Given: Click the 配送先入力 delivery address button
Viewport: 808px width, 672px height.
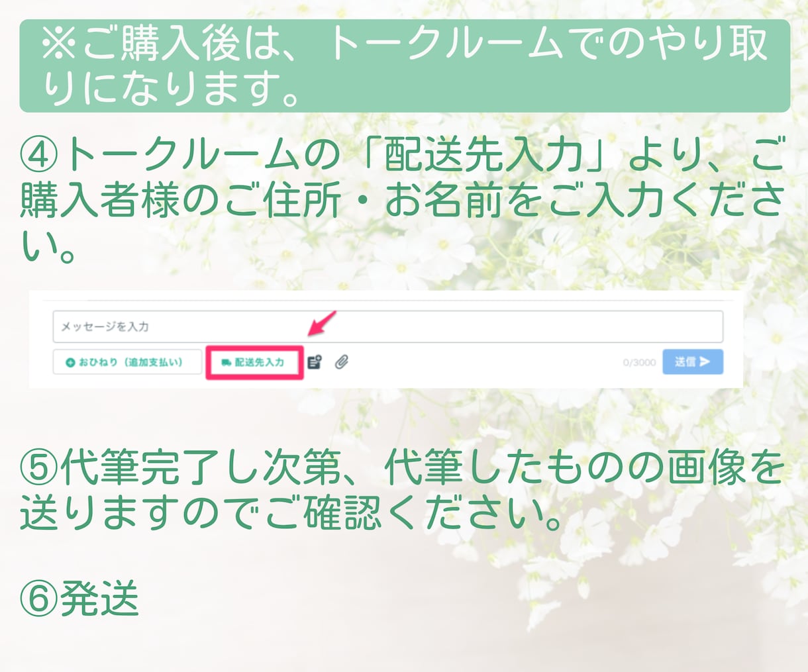Looking at the screenshot, I should 255,362.
